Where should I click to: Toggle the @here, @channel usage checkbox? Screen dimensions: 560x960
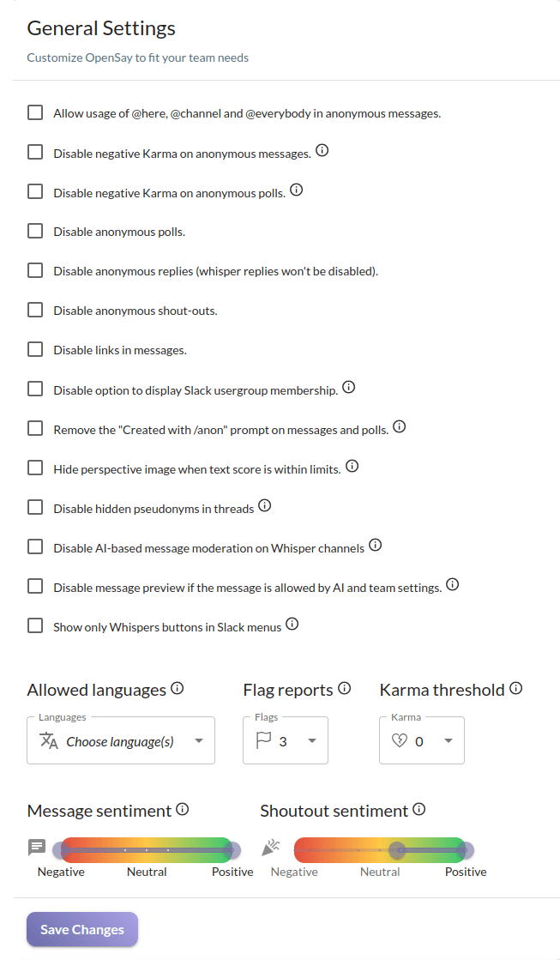35,112
